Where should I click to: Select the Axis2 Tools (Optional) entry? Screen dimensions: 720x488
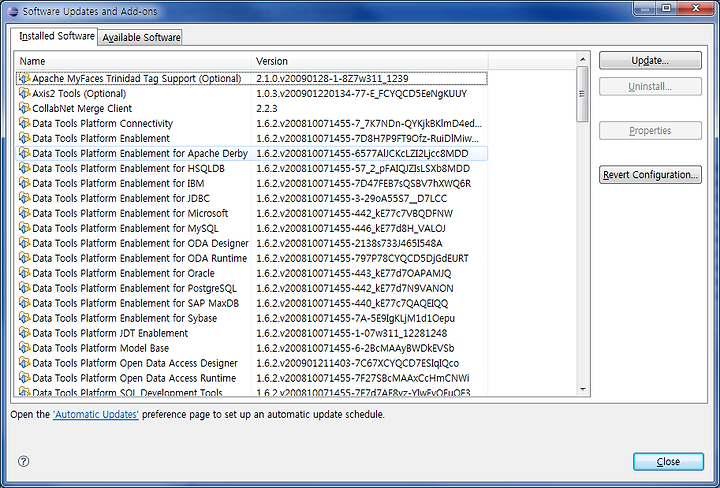(x=252, y=94)
